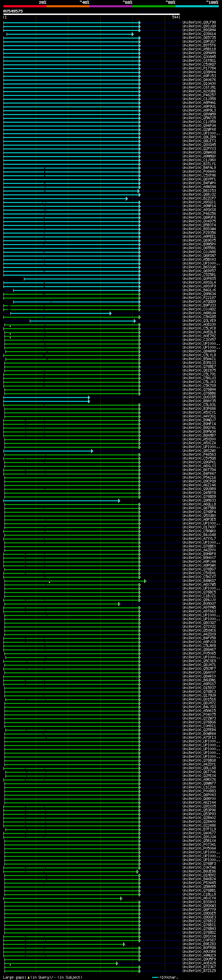Select the UniRef100_P29356 label
Viewport: 222px width, 980px height.
(x=199, y=233)
